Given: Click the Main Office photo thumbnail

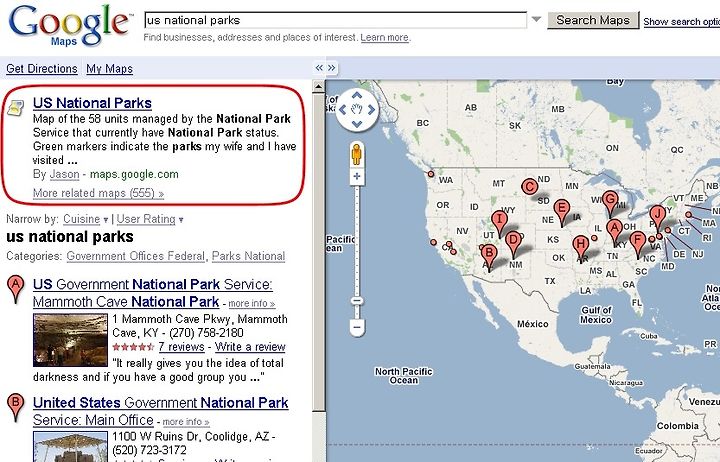Looking at the screenshot, I should (x=70, y=446).
